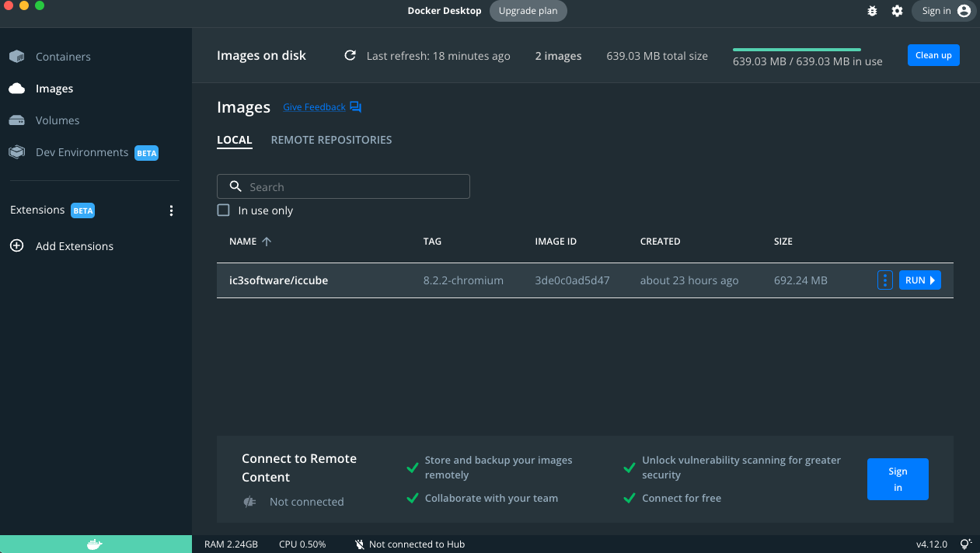This screenshot has height=553, width=980.
Task: Click the account avatar icon
Action: pyautogui.click(x=964, y=11)
